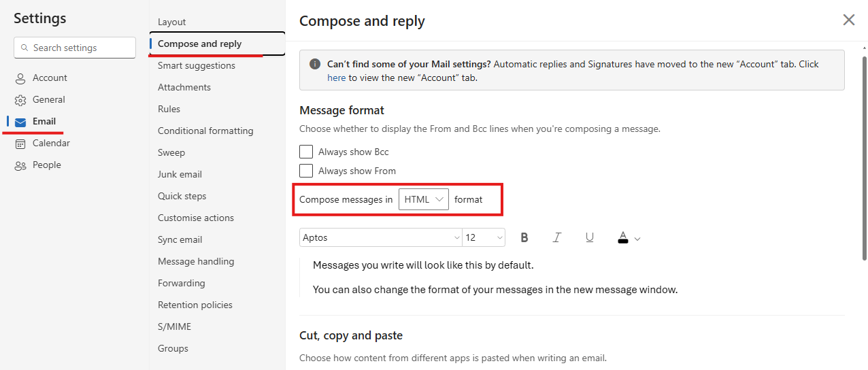
Task: Click the General gear icon
Action: pyautogui.click(x=20, y=100)
